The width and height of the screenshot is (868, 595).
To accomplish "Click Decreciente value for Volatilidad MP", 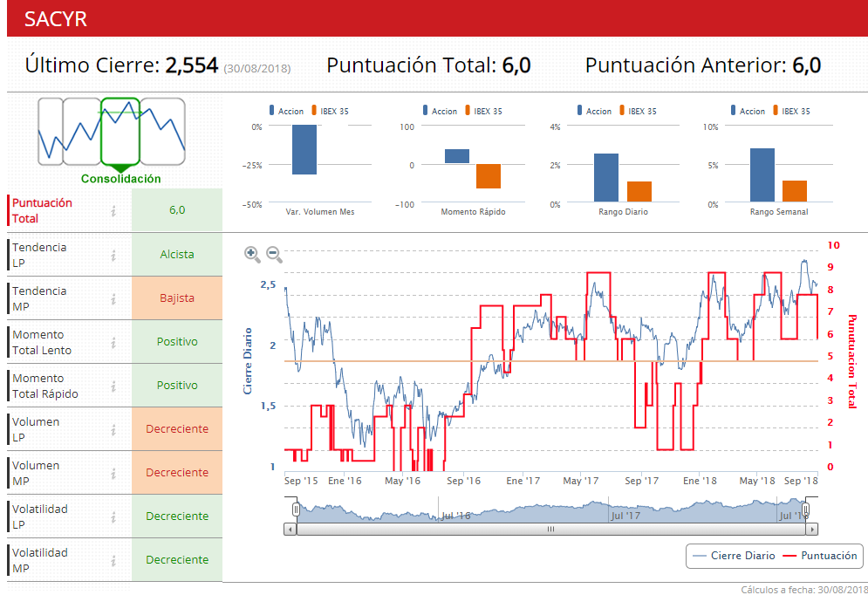I will tap(177, 560).
